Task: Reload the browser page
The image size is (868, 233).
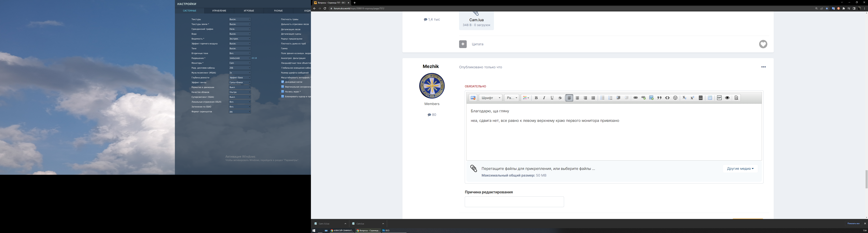Action: 325,8
